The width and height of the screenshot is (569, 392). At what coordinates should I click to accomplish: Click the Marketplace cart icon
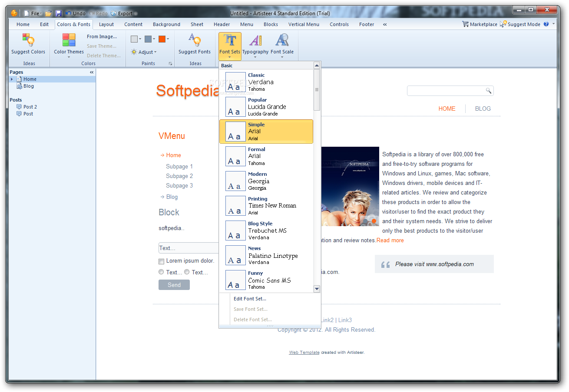[466, 24]
